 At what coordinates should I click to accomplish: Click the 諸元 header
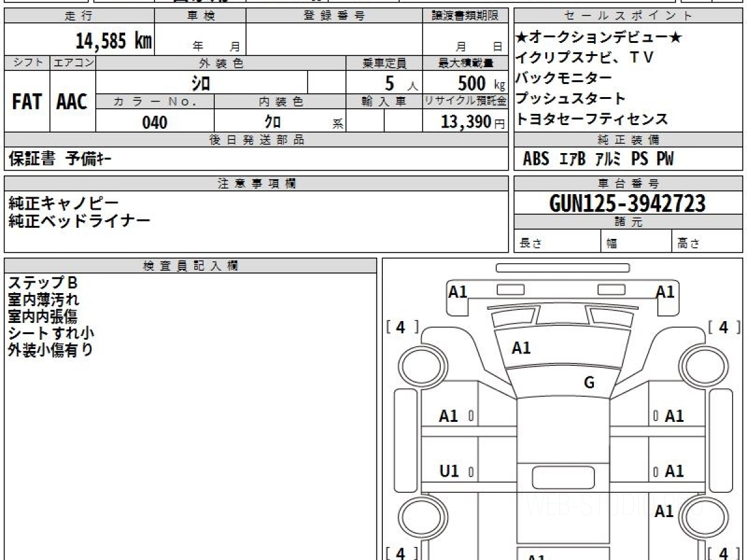pos(628,222)
